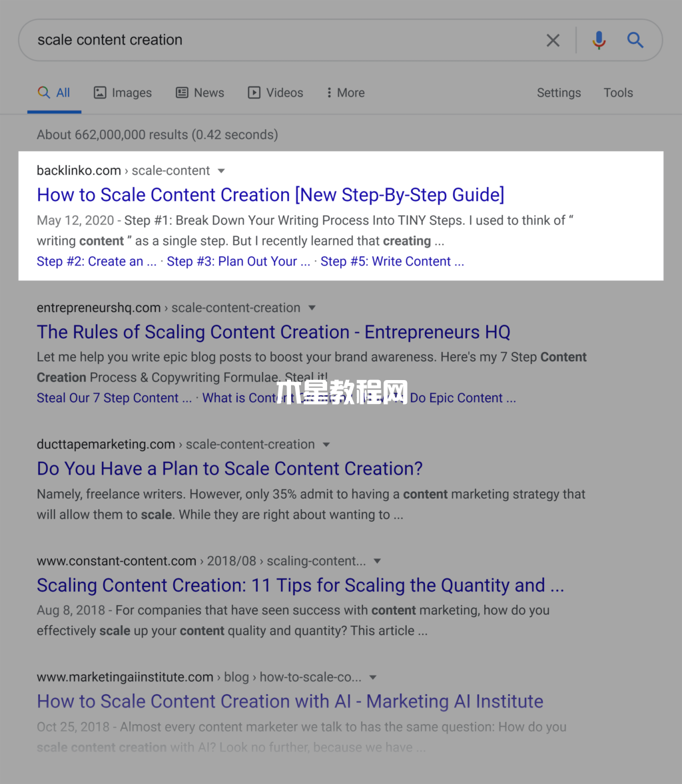Click the www.constant-content.com URL breadcrumb

click(201, 560)
